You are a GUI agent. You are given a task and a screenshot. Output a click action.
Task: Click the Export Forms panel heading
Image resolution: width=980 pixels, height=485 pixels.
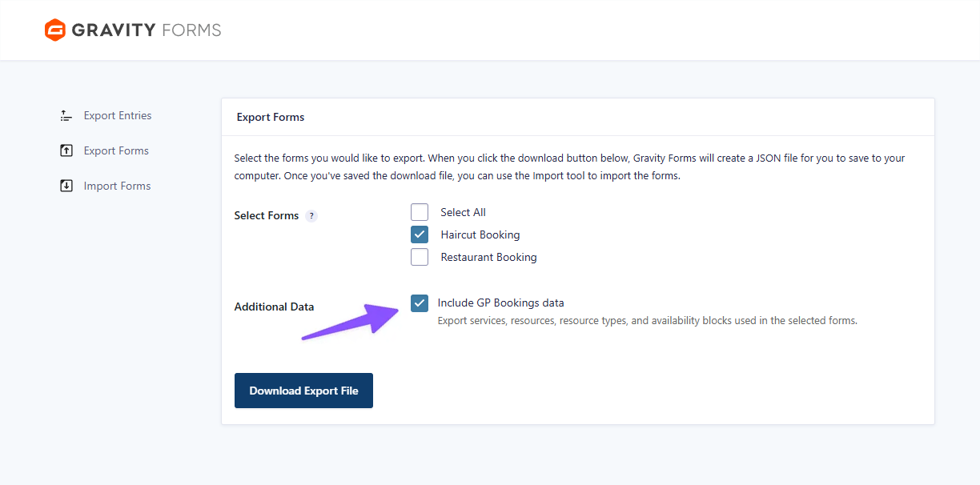[271, 117]
